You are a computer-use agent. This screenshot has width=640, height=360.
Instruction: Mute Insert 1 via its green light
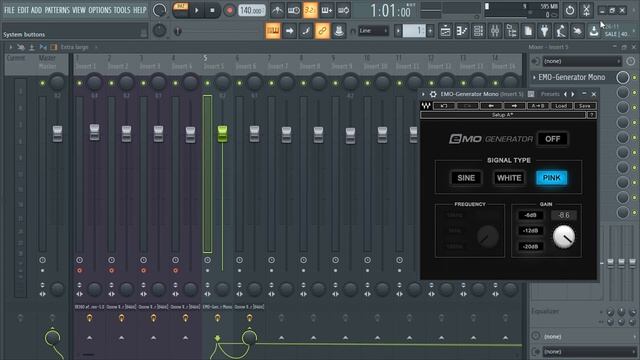click(x=80, y=83)
